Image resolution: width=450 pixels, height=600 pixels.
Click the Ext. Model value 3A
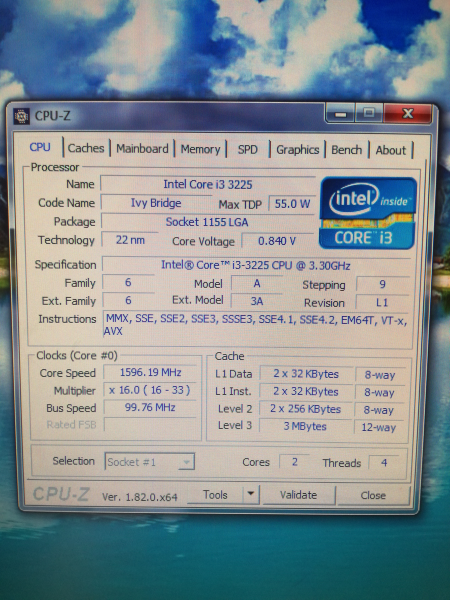click(257, 301)
